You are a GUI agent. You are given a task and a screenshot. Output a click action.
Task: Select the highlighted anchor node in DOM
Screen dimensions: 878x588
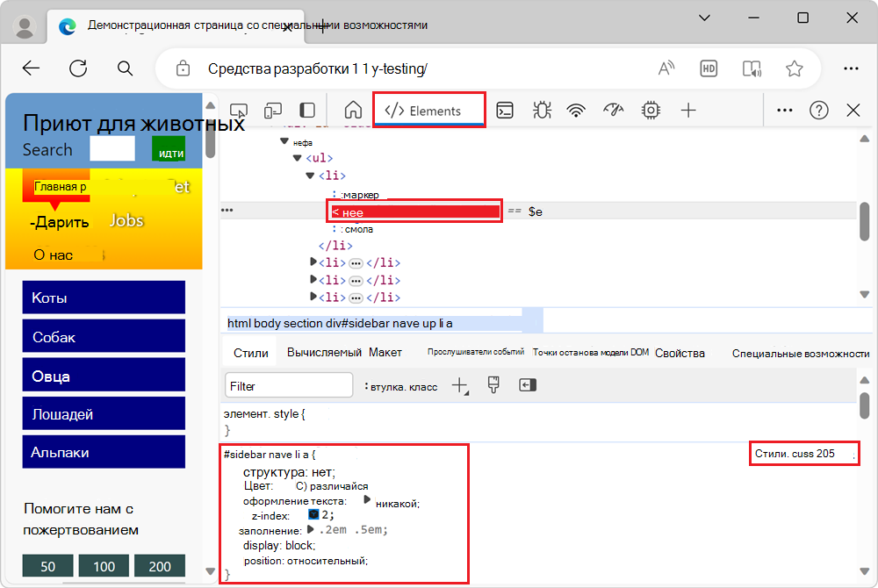click(x=414, y=212)
